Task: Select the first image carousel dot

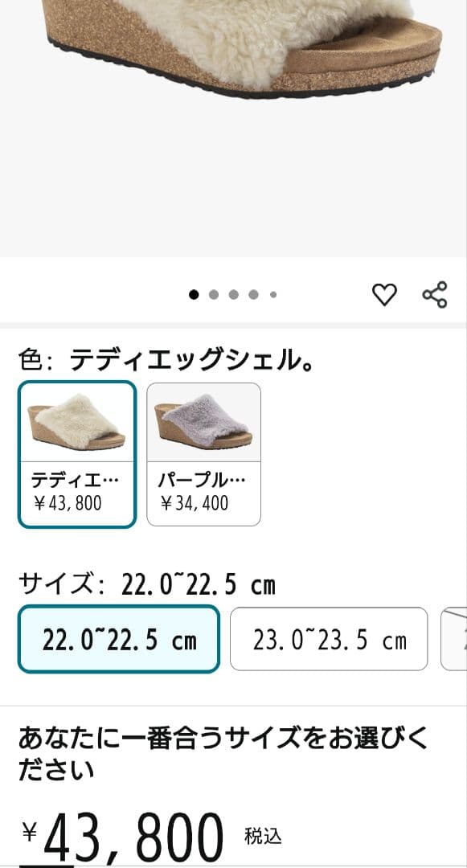Action: tap(194, 294)
